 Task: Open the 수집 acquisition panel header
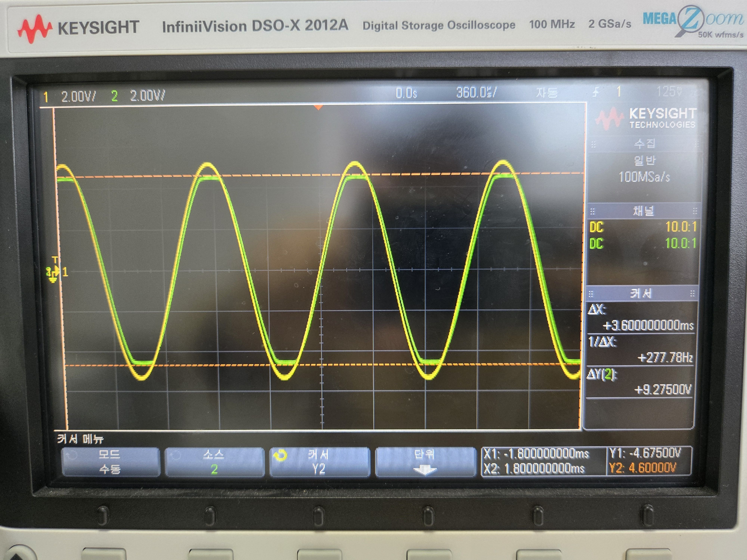(644, 144)
